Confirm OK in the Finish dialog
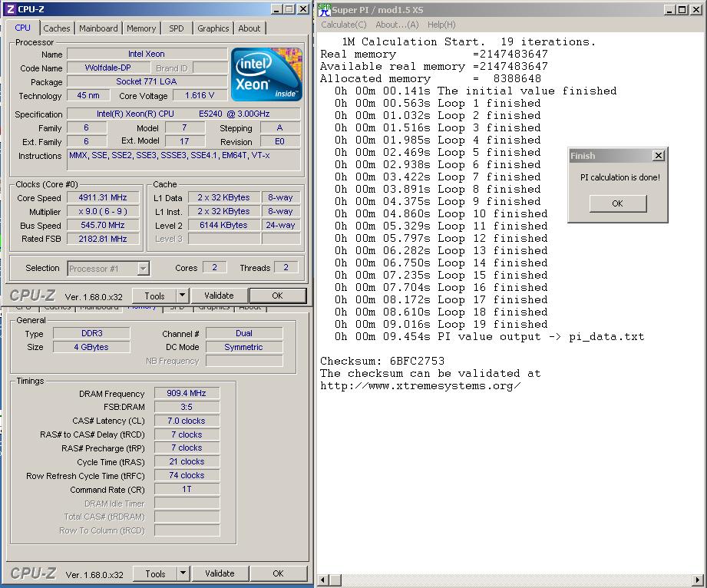Image resolution: width=707 pixels, height=588 pixels. (618, 203)
